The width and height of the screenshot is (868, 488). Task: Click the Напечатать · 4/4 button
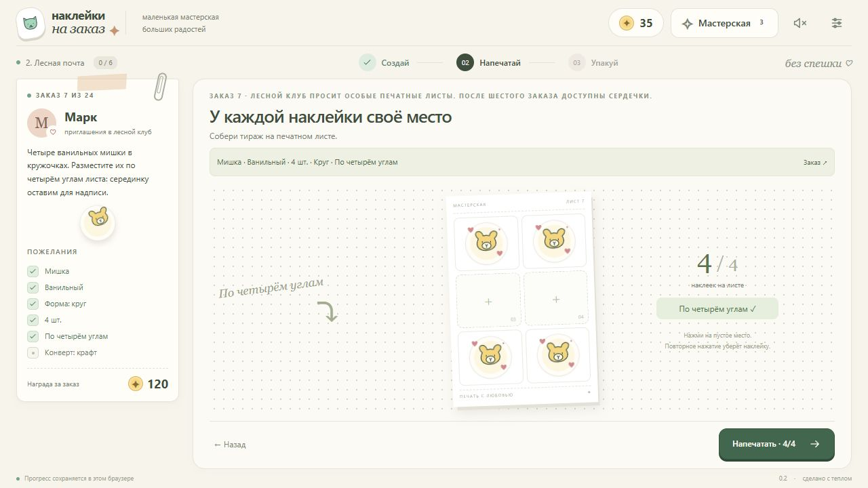pos(776,444)
